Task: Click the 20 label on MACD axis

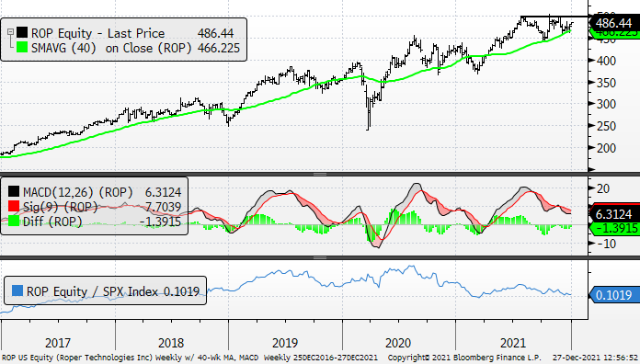Action: [x=602, y=188]
